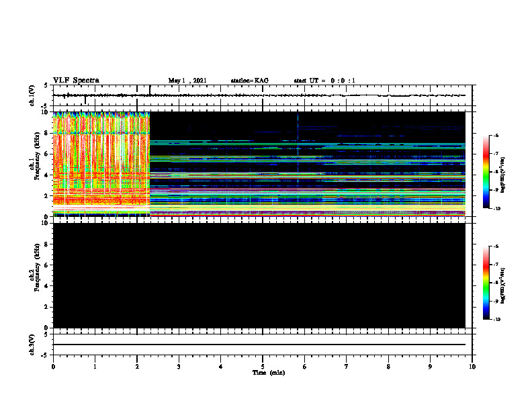Click time axis tick label "8"
Viewport: 532px width, 411px height.
[x=388, y=367]
